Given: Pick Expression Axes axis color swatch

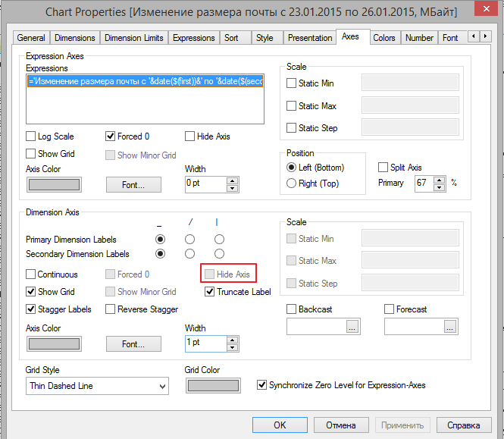Looking at the screenshot, I should click(x=54, y=184).
